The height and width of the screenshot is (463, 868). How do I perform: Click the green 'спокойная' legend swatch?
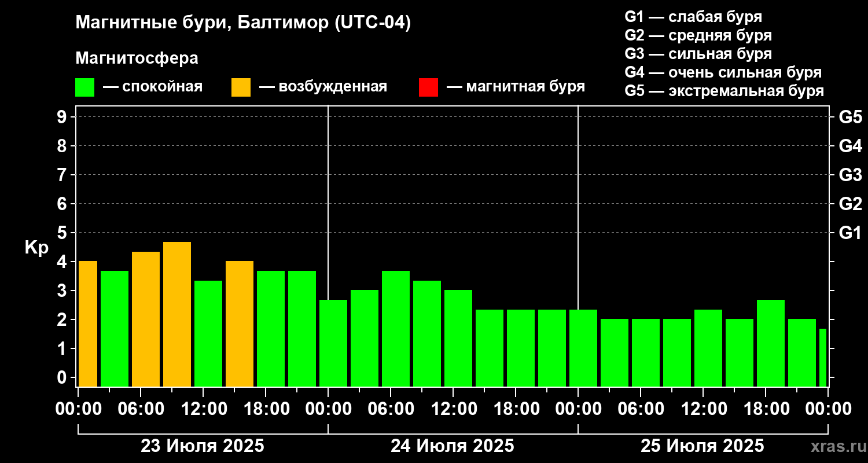click(84, 87)
